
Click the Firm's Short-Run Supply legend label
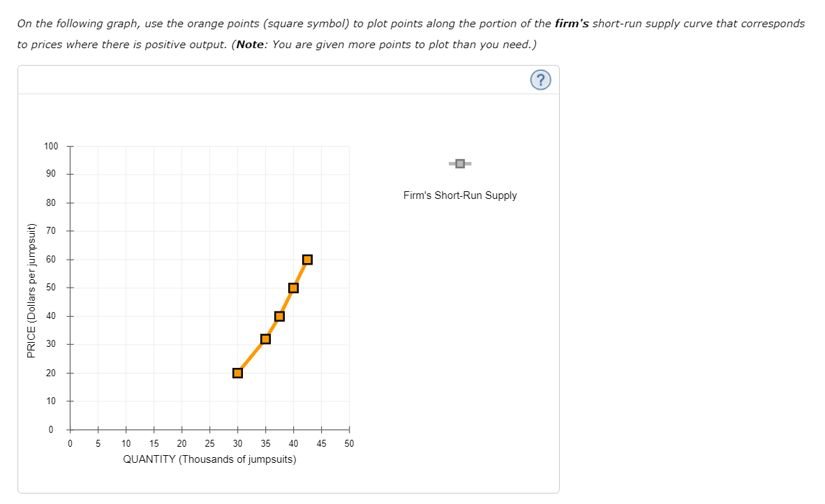point(460,195)
